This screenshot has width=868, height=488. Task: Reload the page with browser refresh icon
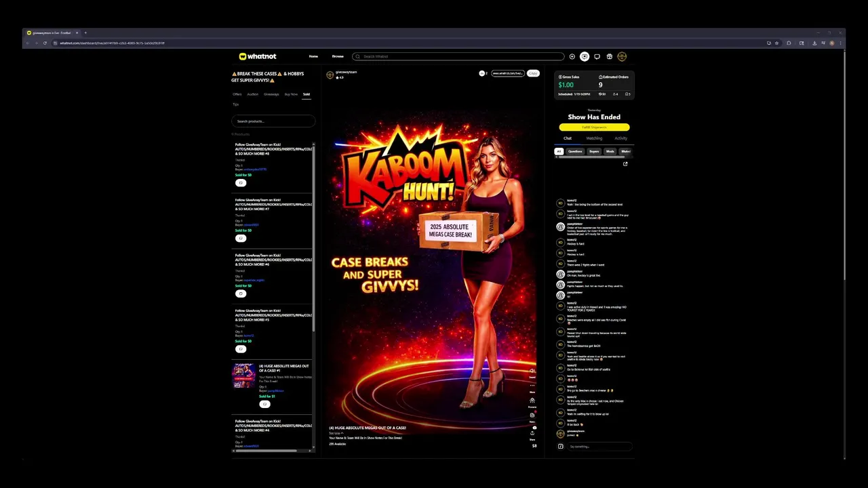45,43
